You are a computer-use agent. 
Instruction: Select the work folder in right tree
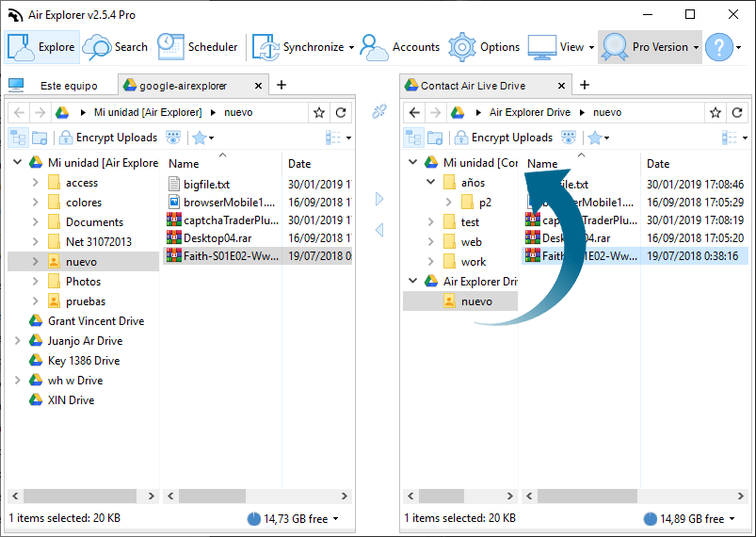473,262
